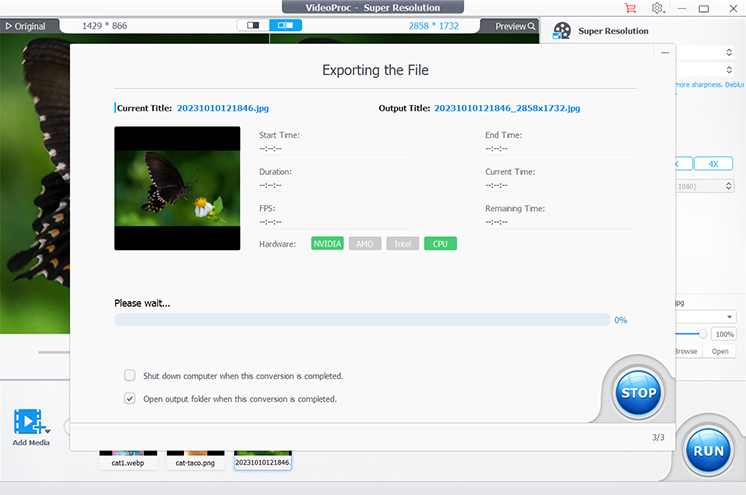Image resolution: width=746 pixels, height=495 pixels.
Task: Click current title 20231010121846.jpg link
Action: point(223,108)
